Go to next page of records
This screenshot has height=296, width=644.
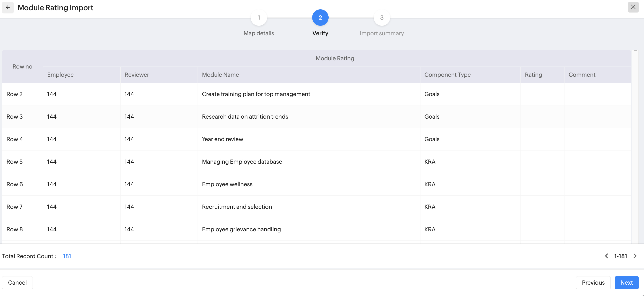(635, 256)
